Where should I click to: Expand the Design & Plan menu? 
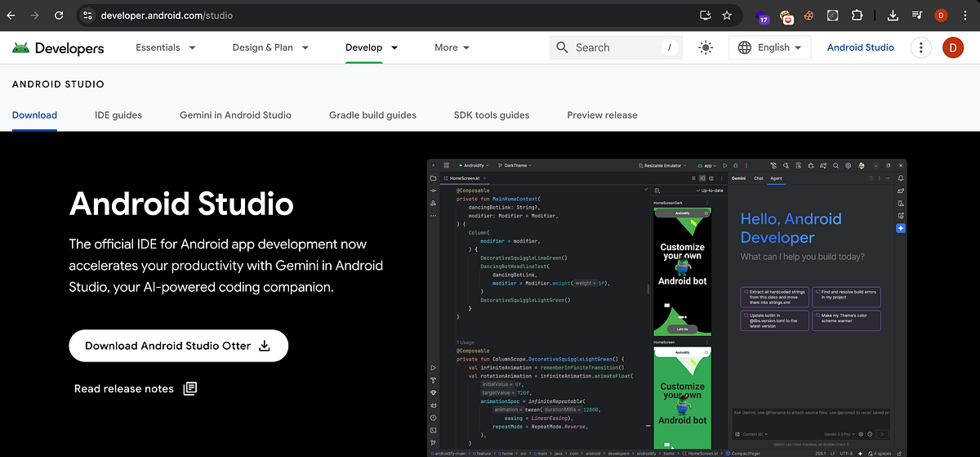(270, 47)
